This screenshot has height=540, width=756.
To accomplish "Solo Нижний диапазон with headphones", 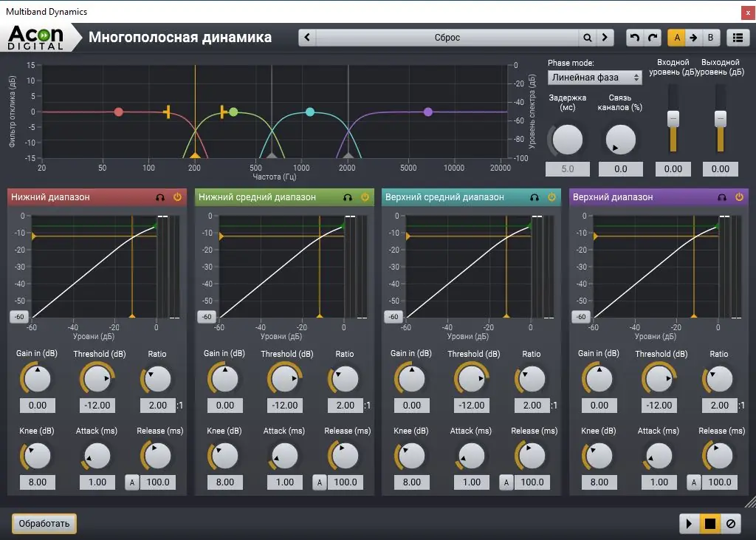I will point(160,197).
